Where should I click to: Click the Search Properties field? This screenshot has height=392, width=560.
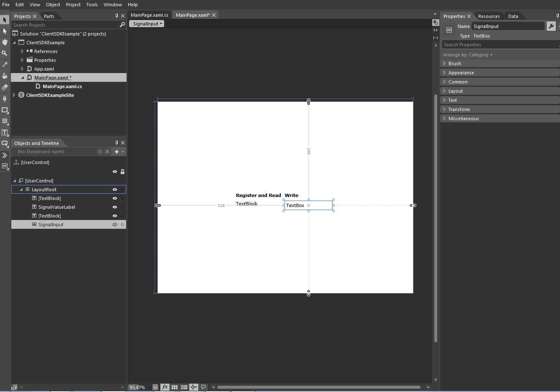tap(499, 45)
